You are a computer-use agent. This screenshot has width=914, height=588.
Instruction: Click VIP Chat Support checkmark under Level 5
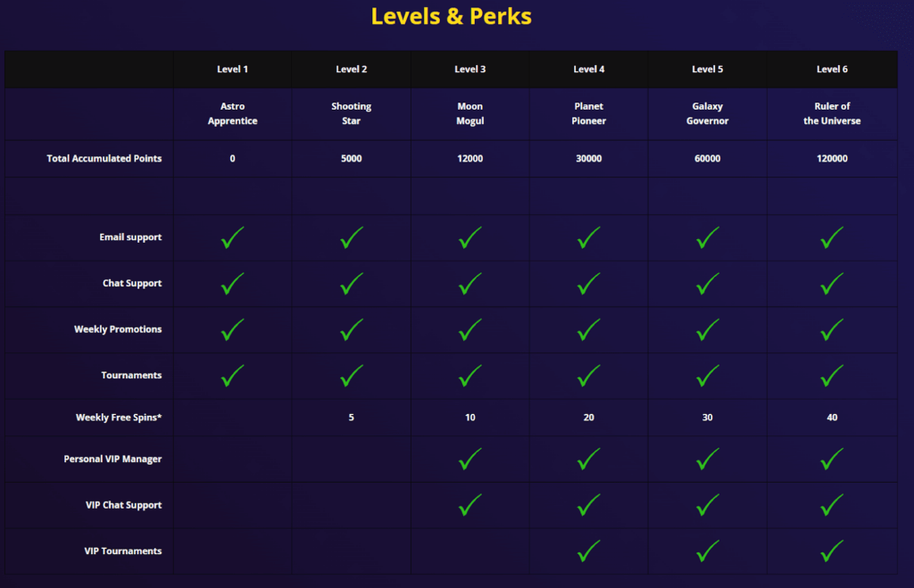[707, 505]
